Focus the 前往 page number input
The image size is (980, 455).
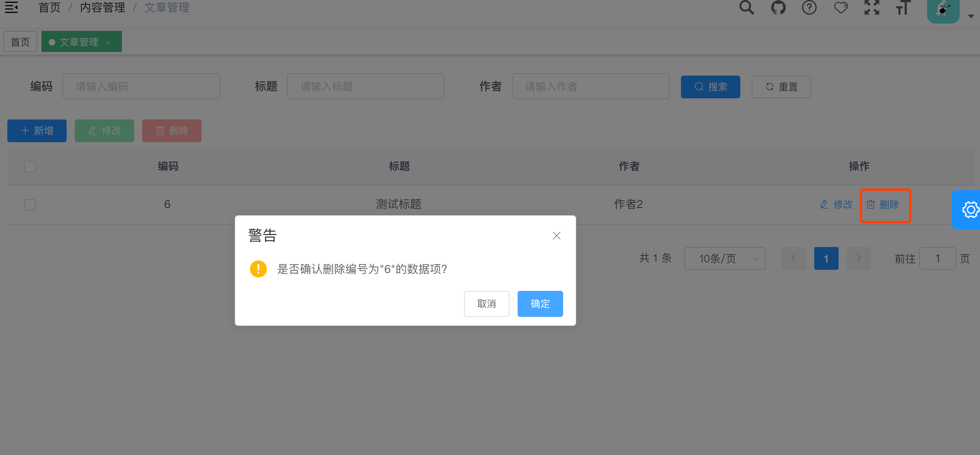(938, 258)
